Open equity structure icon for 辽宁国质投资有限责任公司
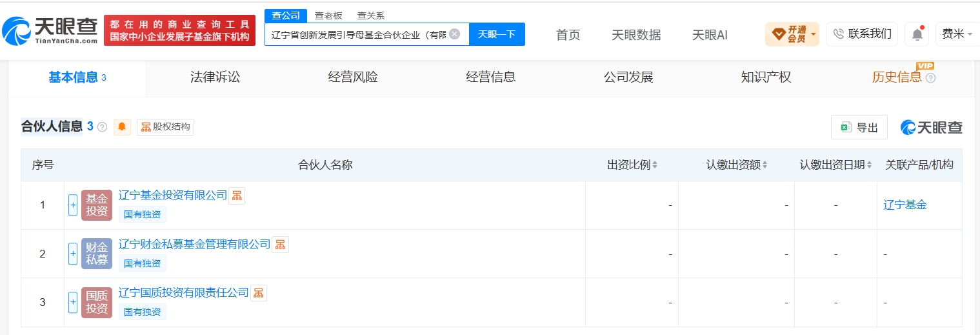This screenshot has width=980, height=335. 258,293
